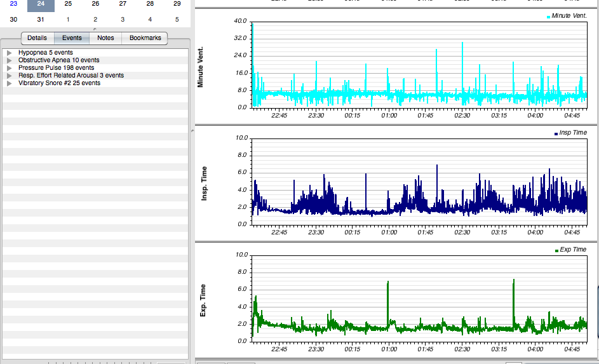Select day 27 in the calendar
The image size is (599, 364).
click(x=123, y=4)
